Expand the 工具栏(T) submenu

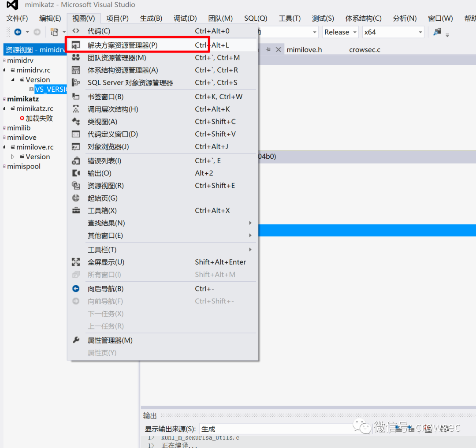click(x=250, y=250)
